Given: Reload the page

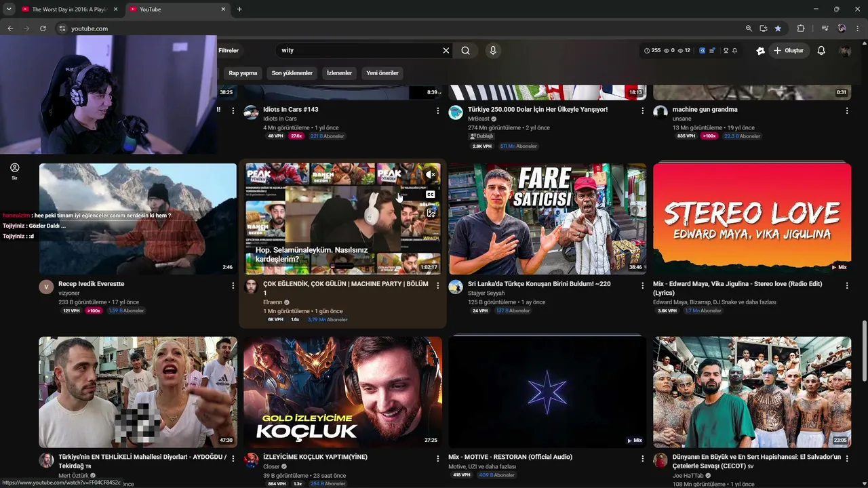Looking at the screenshot, I should (x=43, y=28).
